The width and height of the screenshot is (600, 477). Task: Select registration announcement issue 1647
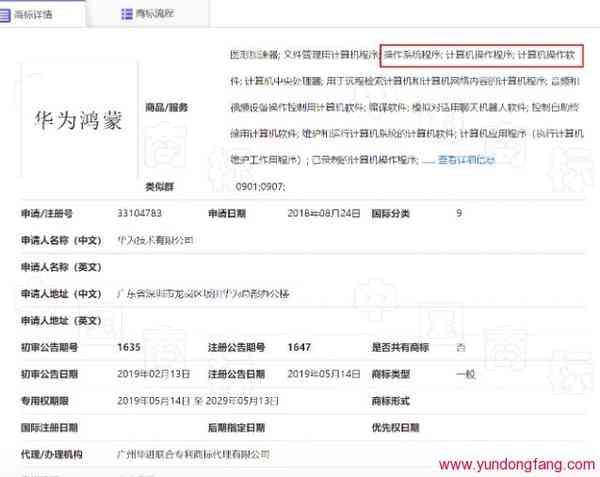299,347
